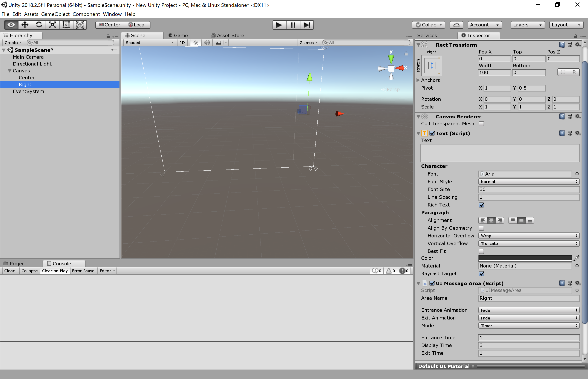
Task: Uncheck Rich Text
Action: [x=481, y=205]
